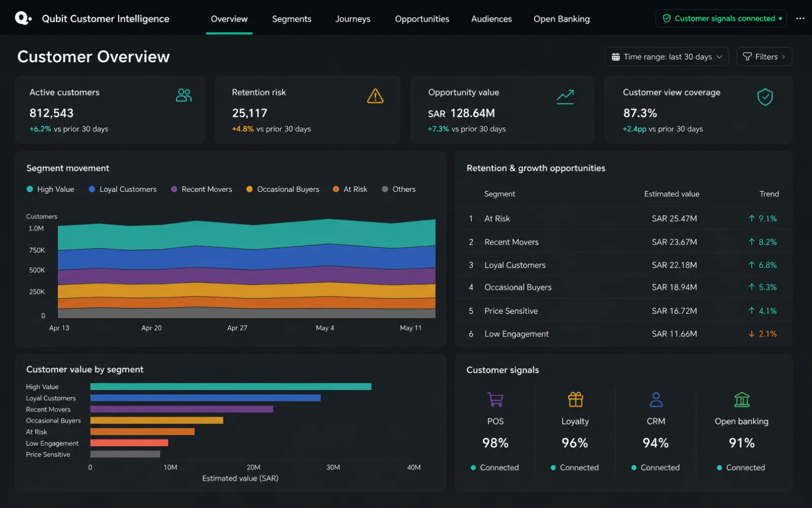
Task: Click the Low Engagement red bar
Action: [129, 443]
